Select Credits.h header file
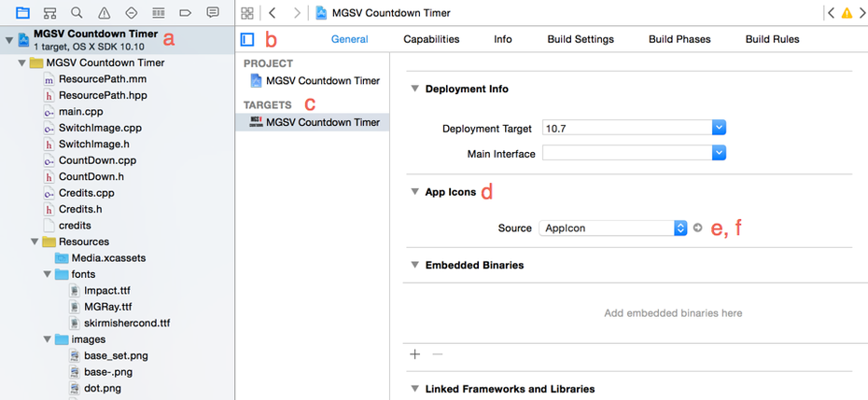Screen dimensions: 868x400 [80, 209]
